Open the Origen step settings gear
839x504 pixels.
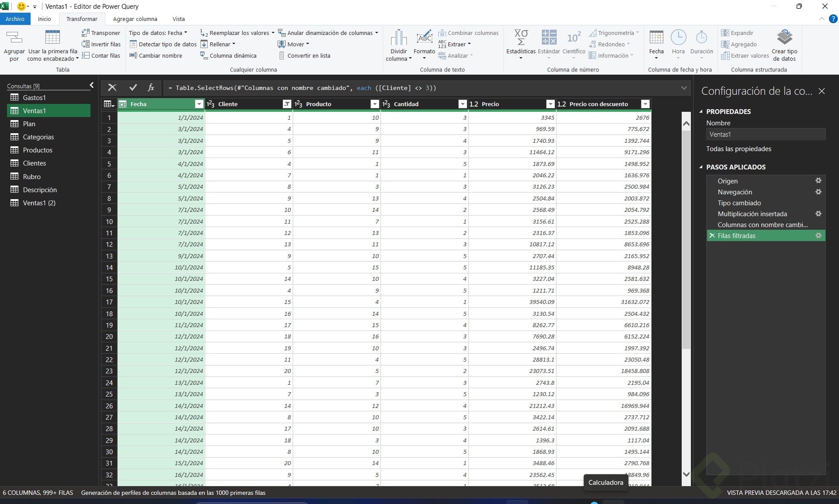pos(818,181)
